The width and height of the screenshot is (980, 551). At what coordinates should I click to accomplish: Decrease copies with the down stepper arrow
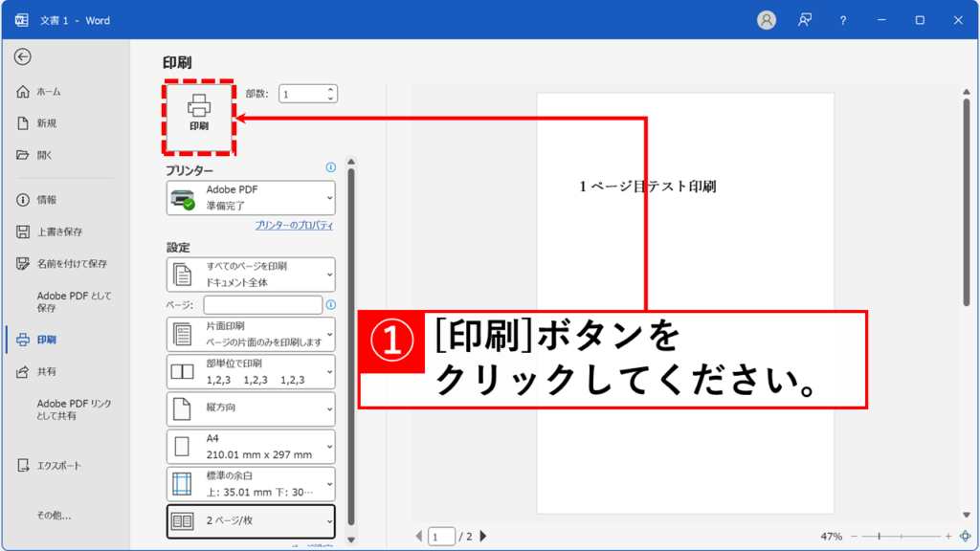[x=330, y=99]
